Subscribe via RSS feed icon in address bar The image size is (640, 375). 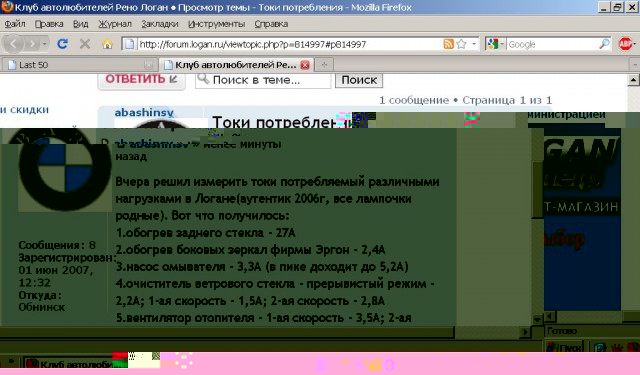coord(448,44)
